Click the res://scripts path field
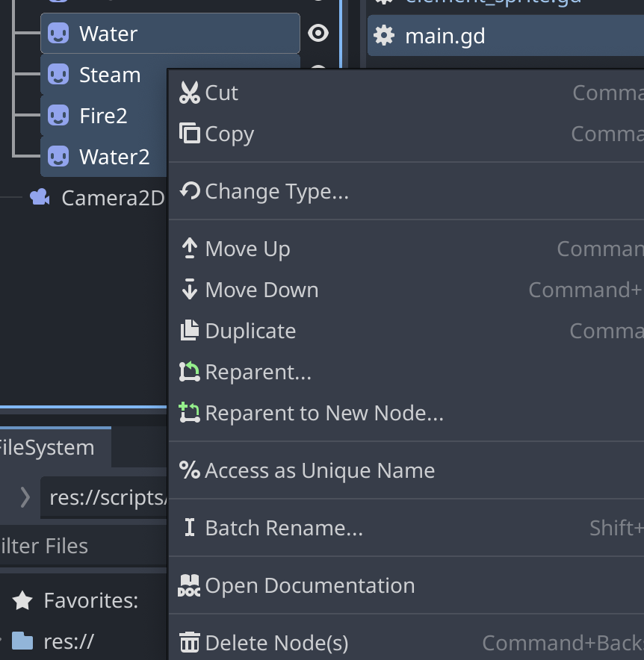 click(105, 497)
